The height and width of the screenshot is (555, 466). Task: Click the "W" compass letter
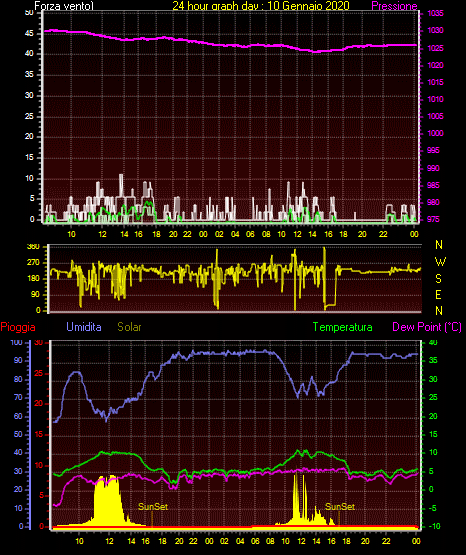point(440,262)
